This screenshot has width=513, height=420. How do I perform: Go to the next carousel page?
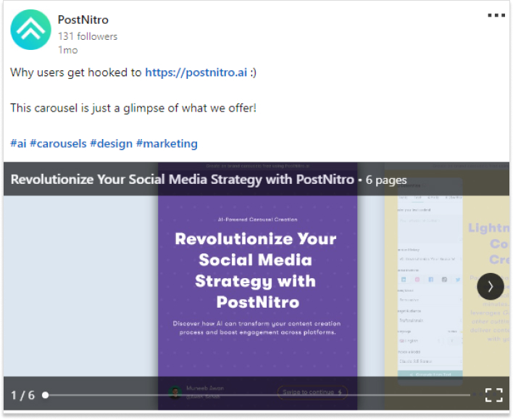pyautogui.click(x=490, y=286)
